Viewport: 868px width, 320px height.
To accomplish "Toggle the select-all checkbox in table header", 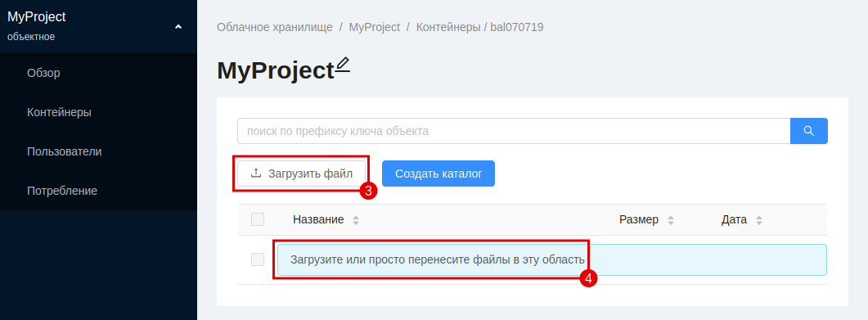I will coord(258,219).
